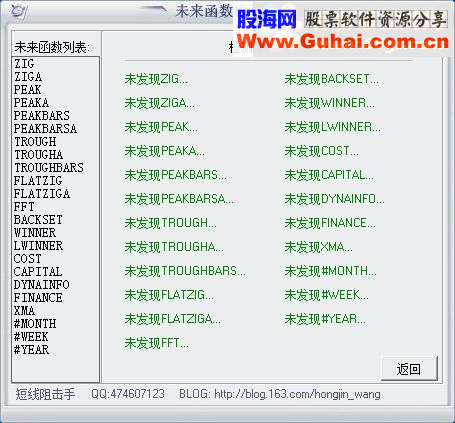Select BACKSET in the future function list

38,220
